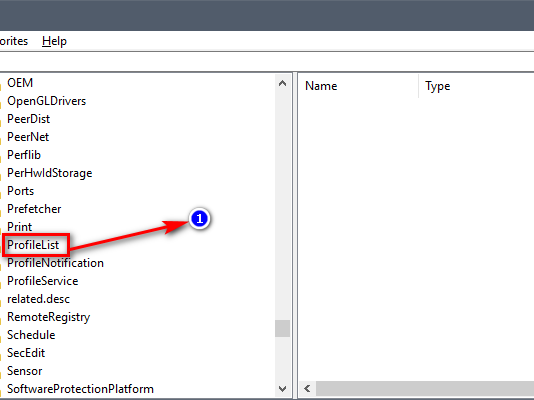Select the ProfileNotification key
The width and height of the screenshot is (534, 400).
(56, 263)
